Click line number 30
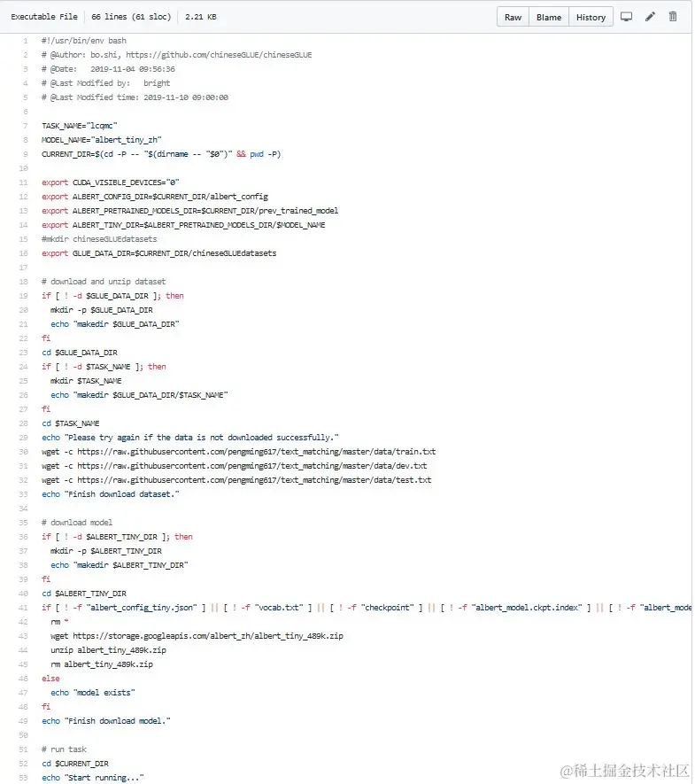 click(x=24, y=452)
